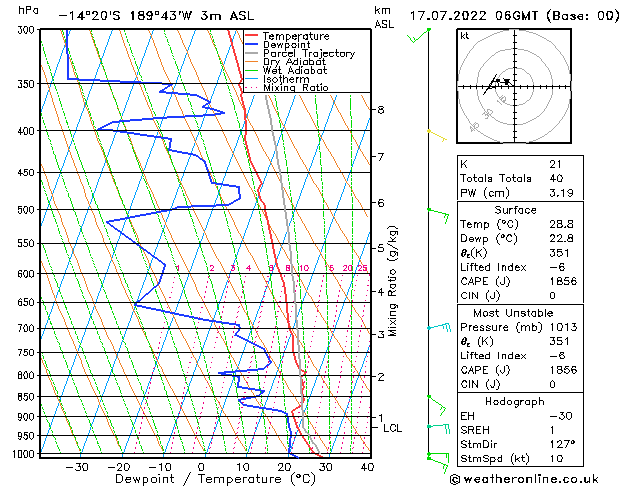
Task: Click the 'Parcel Trajectory' legend label
Action: [309, 53]
